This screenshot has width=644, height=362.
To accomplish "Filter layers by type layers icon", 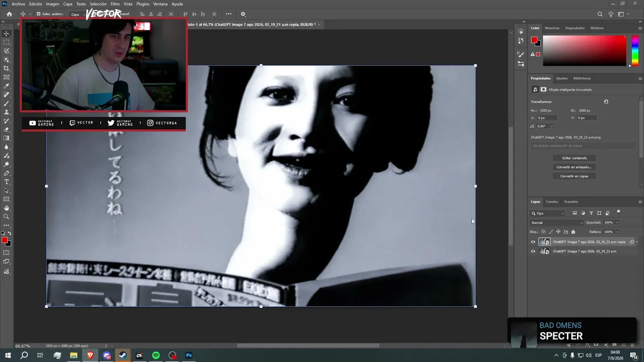I will 591,213.
